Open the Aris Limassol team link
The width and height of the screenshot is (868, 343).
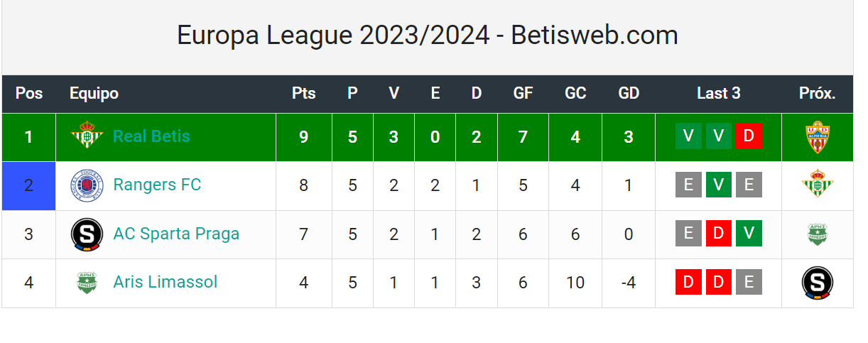(165, 283)
